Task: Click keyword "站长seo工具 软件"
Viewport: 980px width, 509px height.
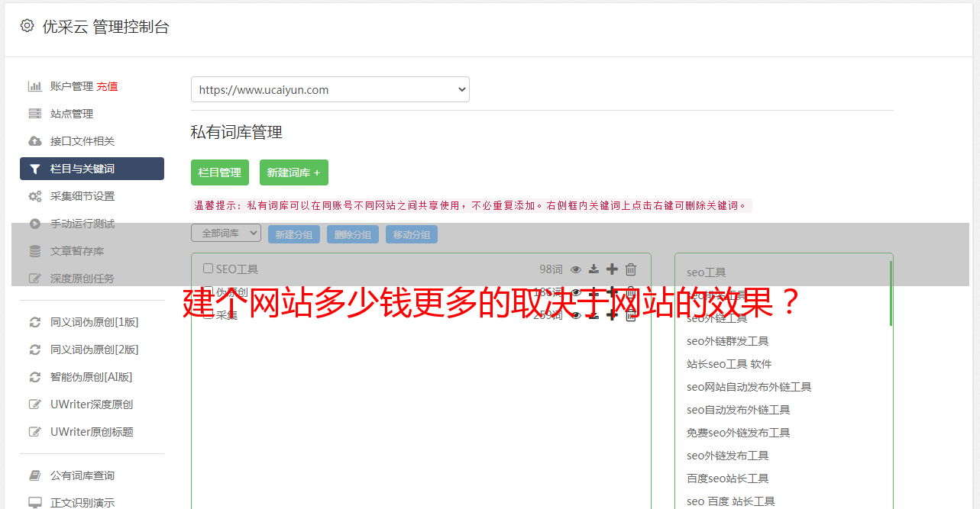Action: (x=729, y=364)
